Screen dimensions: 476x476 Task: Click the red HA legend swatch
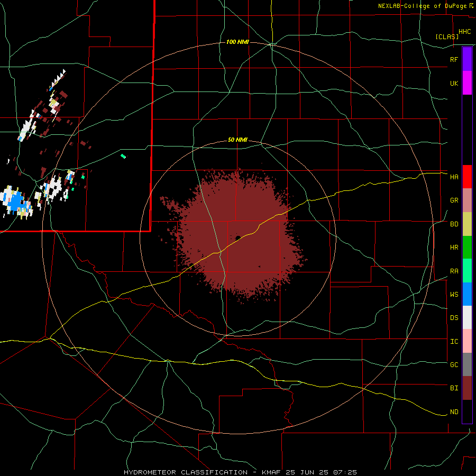[467, 177]
